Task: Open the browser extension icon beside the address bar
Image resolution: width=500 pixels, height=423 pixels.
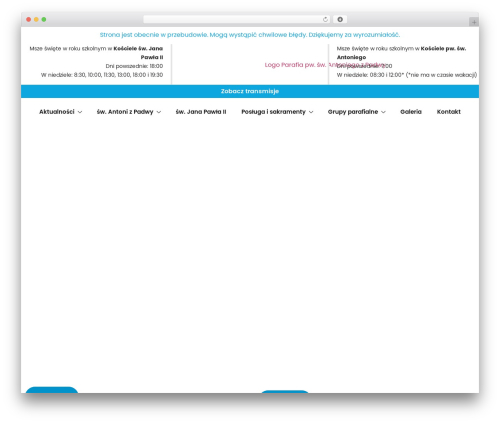Action: click(x=340, y=19)
